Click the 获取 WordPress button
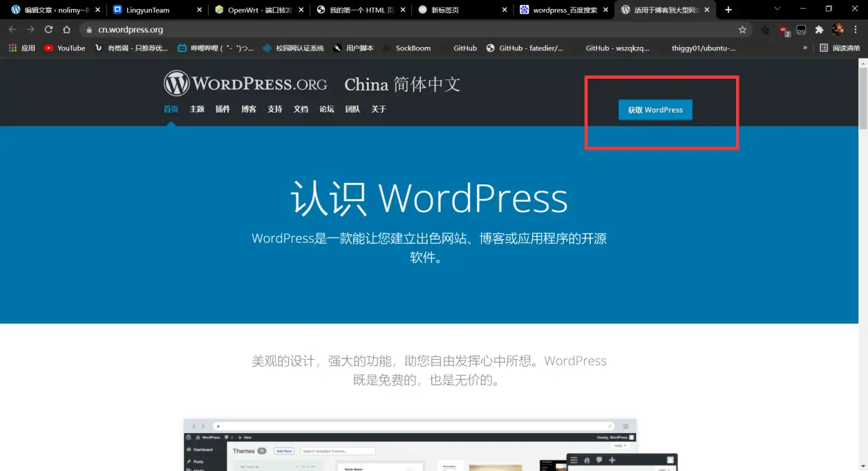This screenshot has width=868, height=471. click(655, 110)
